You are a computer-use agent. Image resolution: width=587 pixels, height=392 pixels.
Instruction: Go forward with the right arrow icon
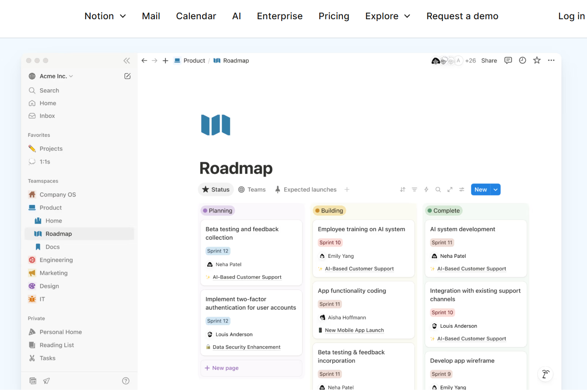point(154,61)
